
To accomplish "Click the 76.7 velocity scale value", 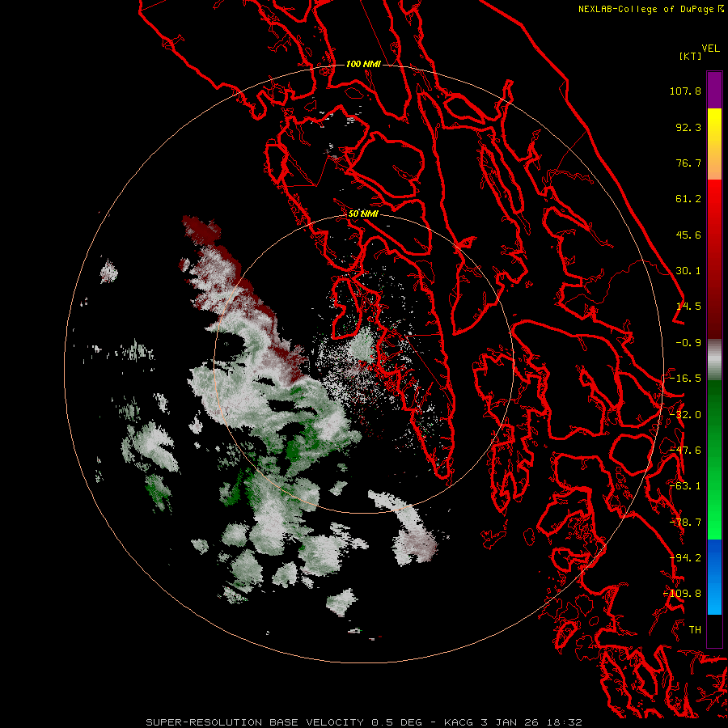I will pyautogui.click(x=688, y=163).
